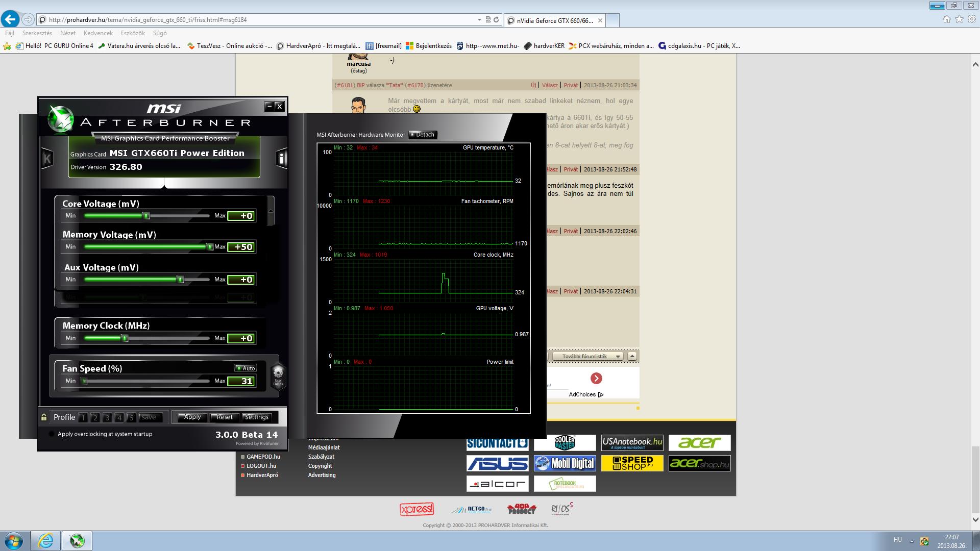Enable Apply overclocking at system startup
This screenshot has width=980, height=551.
(51, 434)
